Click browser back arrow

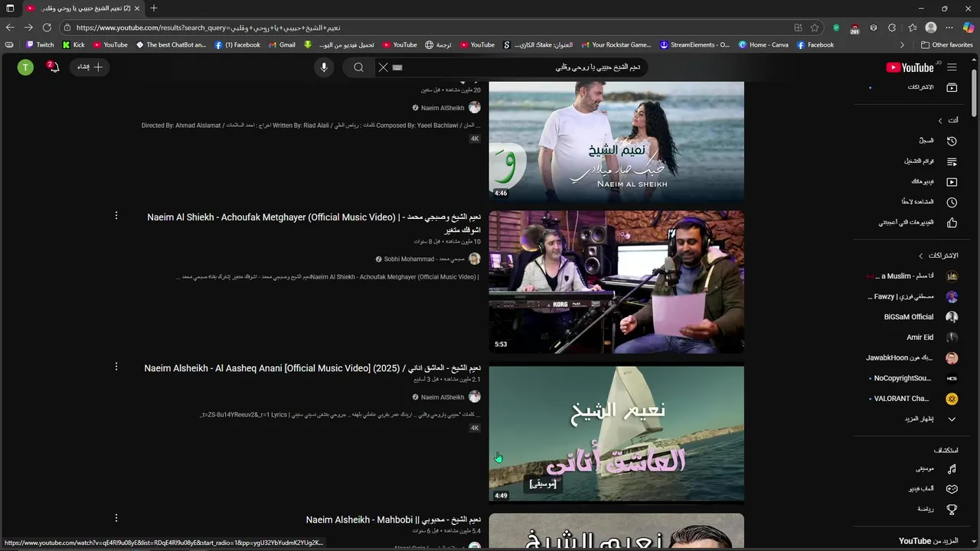click(10, 28)
